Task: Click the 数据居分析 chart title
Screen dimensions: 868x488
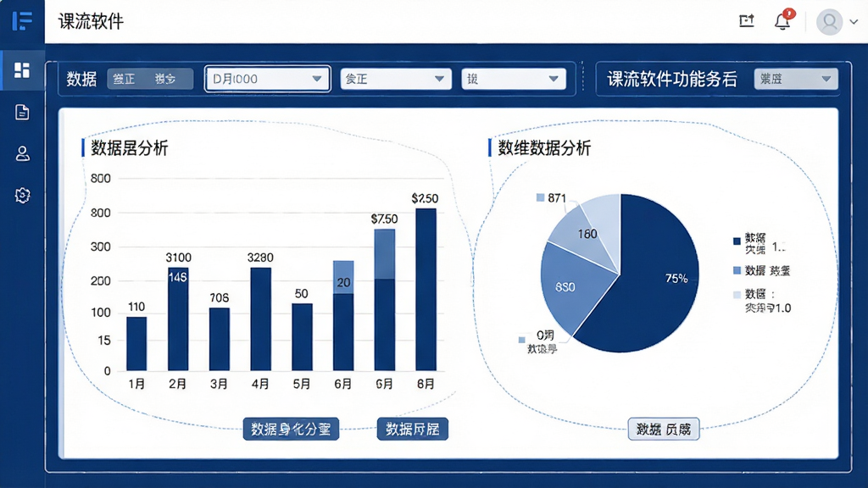Action: click(129, 148)
